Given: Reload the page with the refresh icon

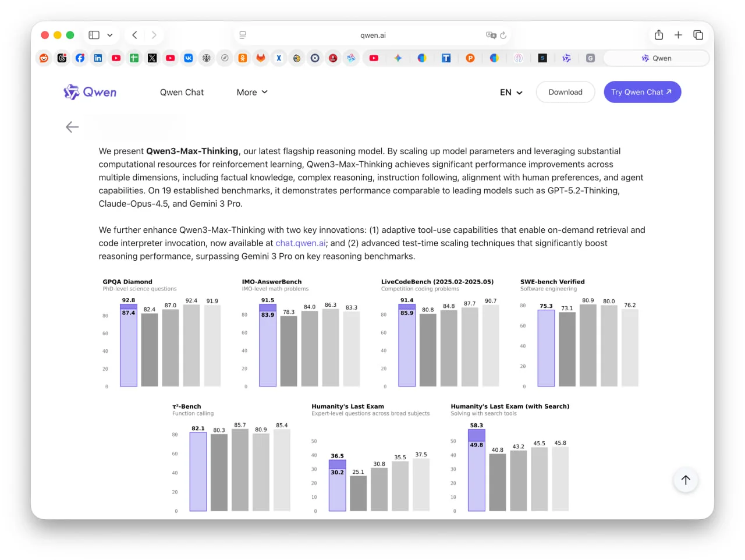Looking at the screenshot, I should point(503,35).
